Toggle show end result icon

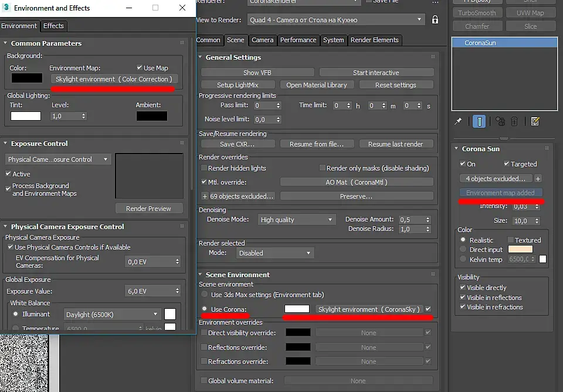click(x=479, y=121)
